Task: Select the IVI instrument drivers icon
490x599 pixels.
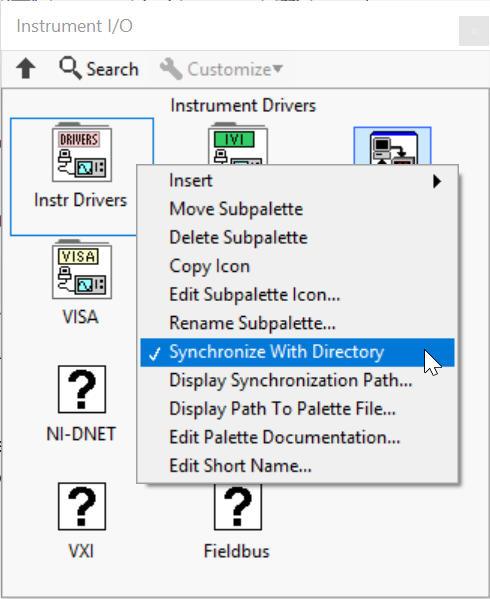Action: 238,143
